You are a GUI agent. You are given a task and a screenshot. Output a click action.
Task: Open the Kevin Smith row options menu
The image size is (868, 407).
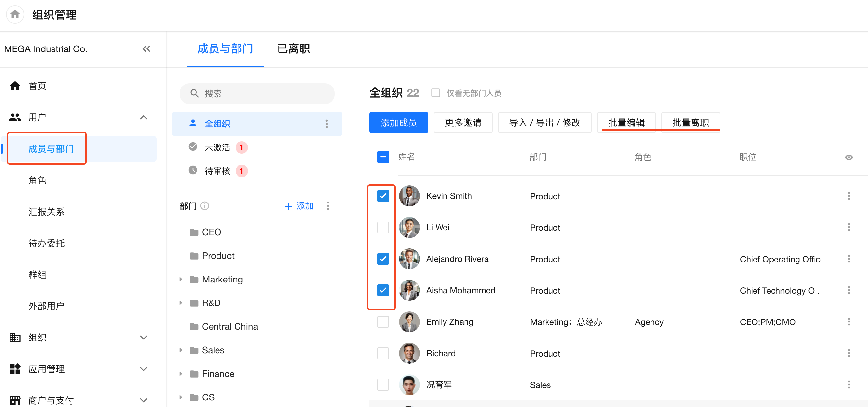coord(848,196)
